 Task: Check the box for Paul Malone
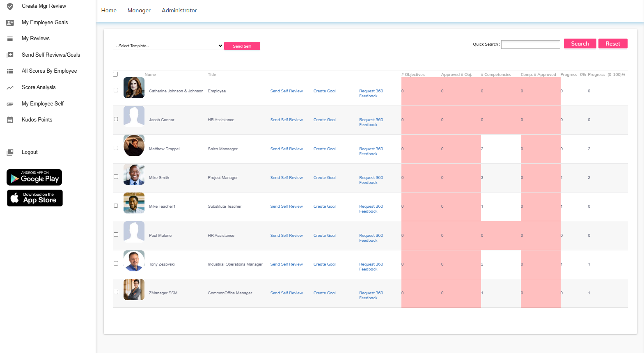point(116,234)
